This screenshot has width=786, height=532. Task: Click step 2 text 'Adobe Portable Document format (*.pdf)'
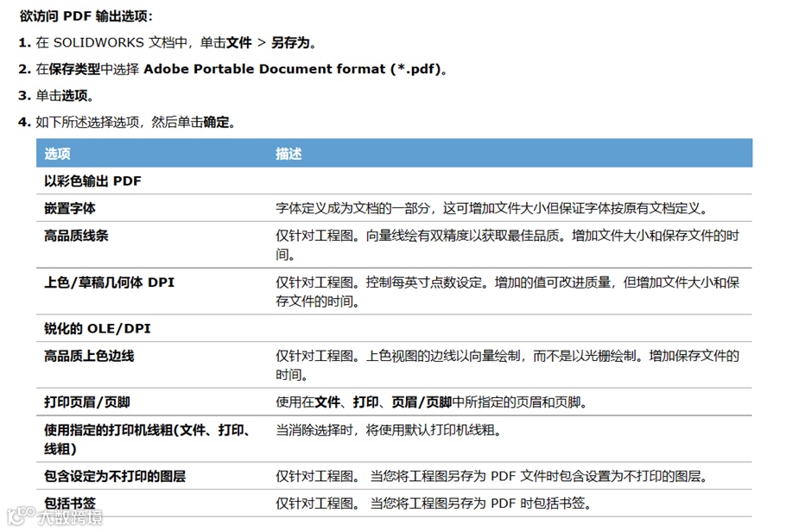coord(293,69)
